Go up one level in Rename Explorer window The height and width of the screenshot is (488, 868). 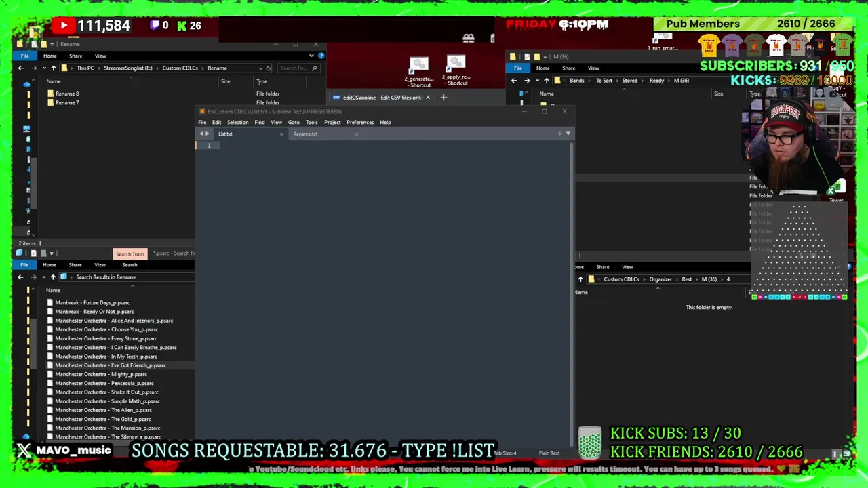[54, 68]
